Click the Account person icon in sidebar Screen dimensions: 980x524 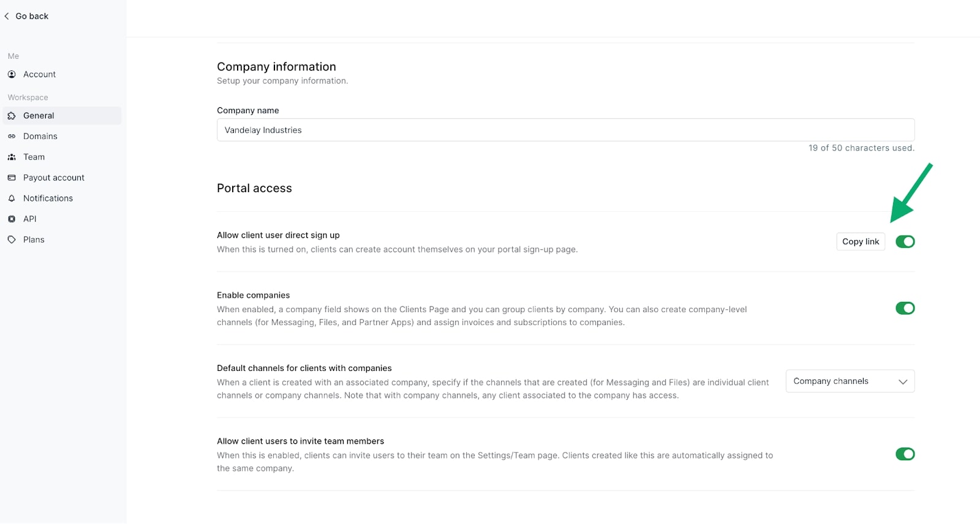coord(12,74)
